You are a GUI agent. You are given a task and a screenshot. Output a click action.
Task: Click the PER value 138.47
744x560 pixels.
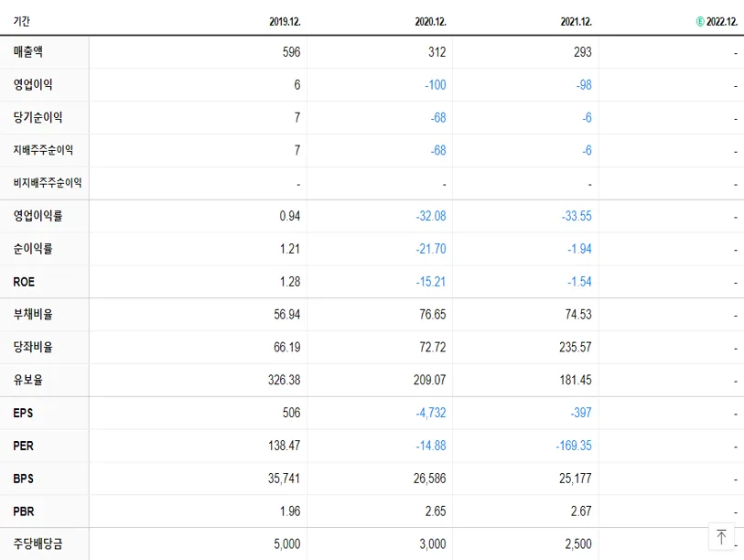pos(285,445)
